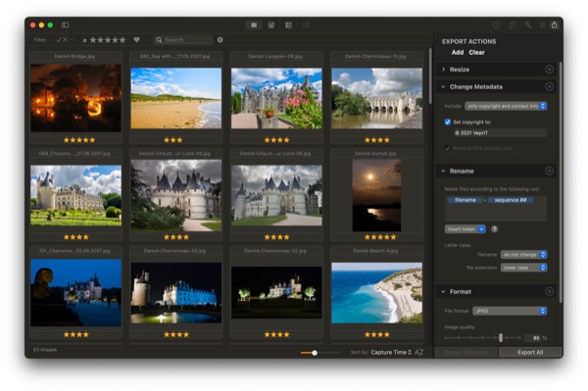The image size is (588, 391).
Task: Toggle the export share icon
Action: tap(555, 25)
